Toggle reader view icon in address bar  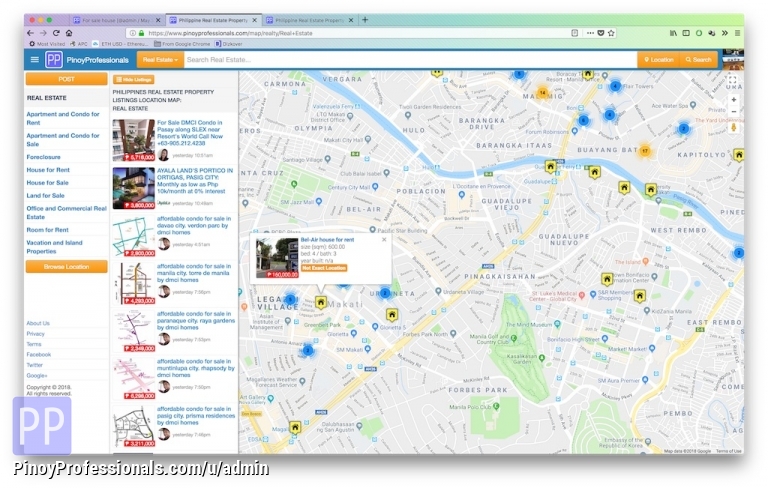coord(575,33)
